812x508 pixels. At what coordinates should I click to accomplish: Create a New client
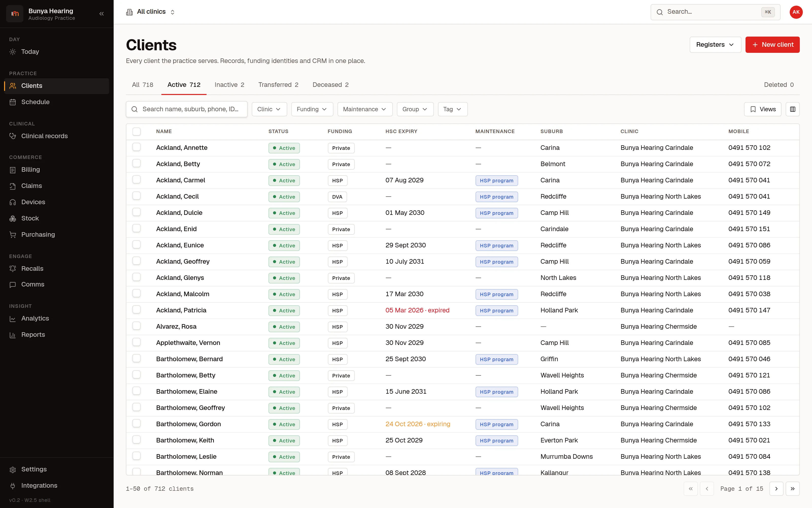click(x=772, y=45)
